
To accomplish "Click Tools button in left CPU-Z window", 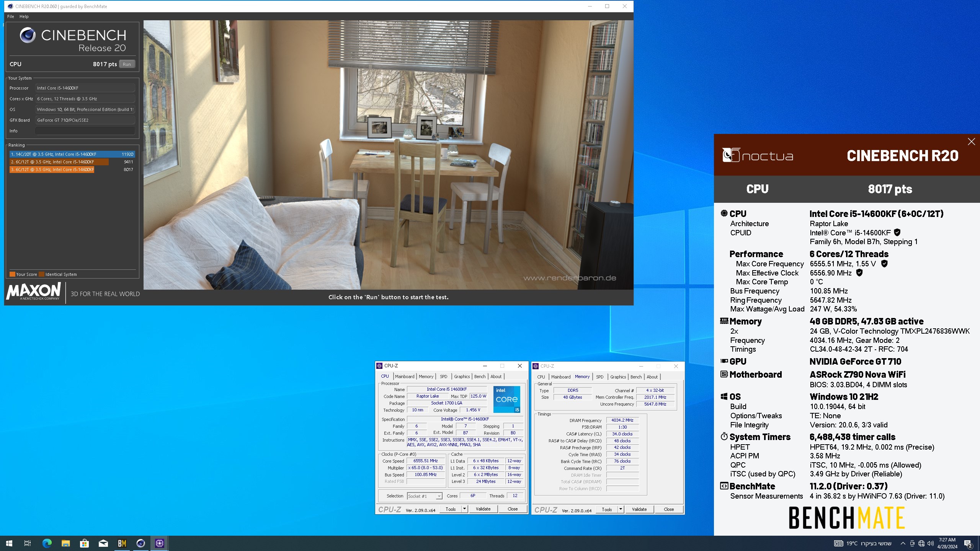I will (451, 509).
